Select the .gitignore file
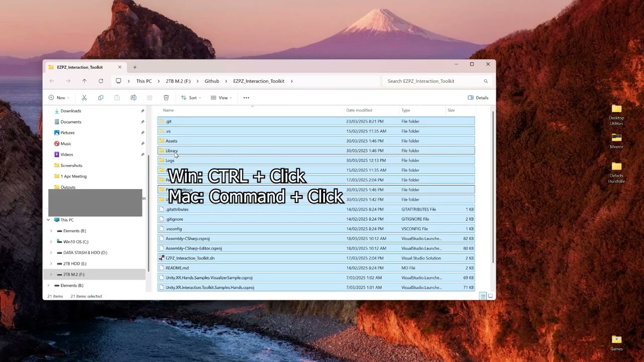 coord(316,219)
